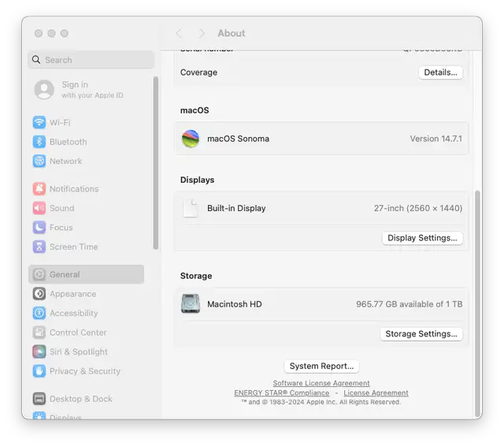Open the Accessibility icon
The image size is (504, 446).
[x=39, y=313]
